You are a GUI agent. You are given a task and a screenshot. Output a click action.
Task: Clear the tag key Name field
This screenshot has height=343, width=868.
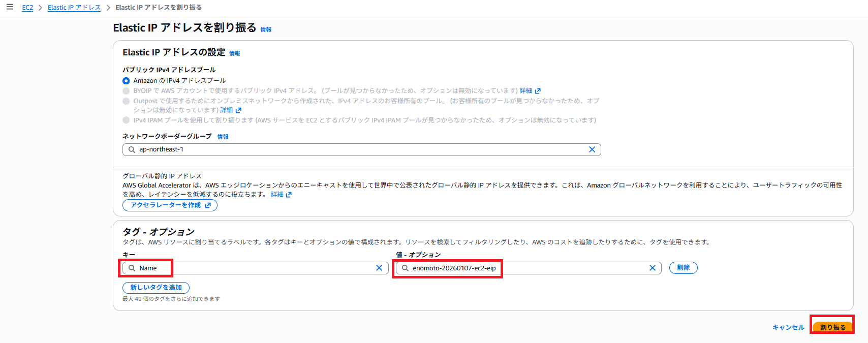point(379,268)
